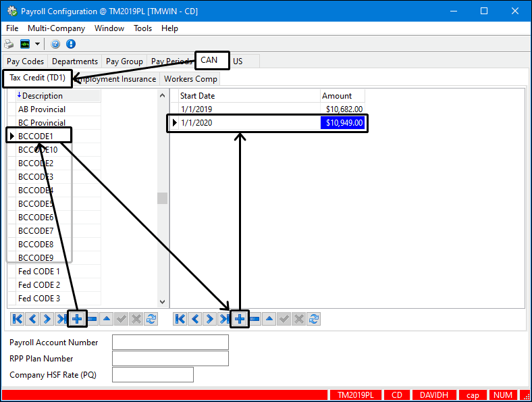Screen dimensions: 532x402
Task: Click Amount column header
Action: coord(343,96)
